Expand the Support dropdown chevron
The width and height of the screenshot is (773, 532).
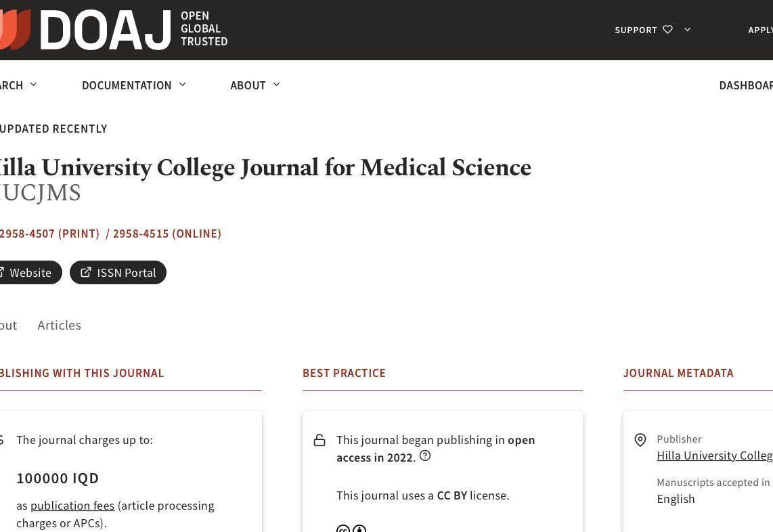(688, 30)
